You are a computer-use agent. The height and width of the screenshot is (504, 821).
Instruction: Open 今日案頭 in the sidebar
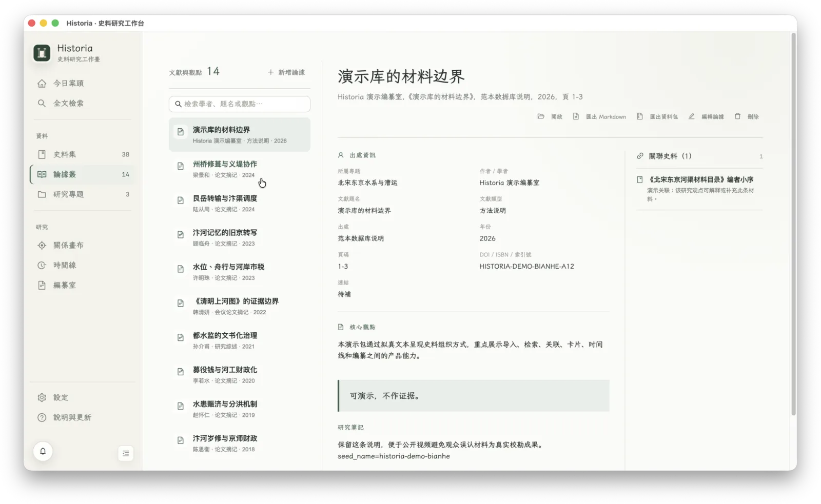click(82, 83)
